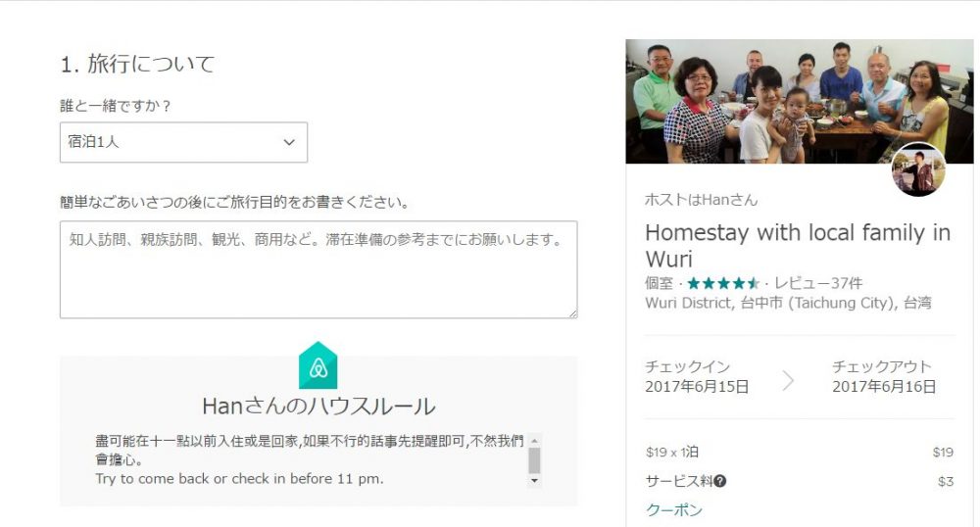The width and height of the screenshot is (980, 527).
Task: Click the house rules scrollbar thumb
Action: (x=534, y=460)
